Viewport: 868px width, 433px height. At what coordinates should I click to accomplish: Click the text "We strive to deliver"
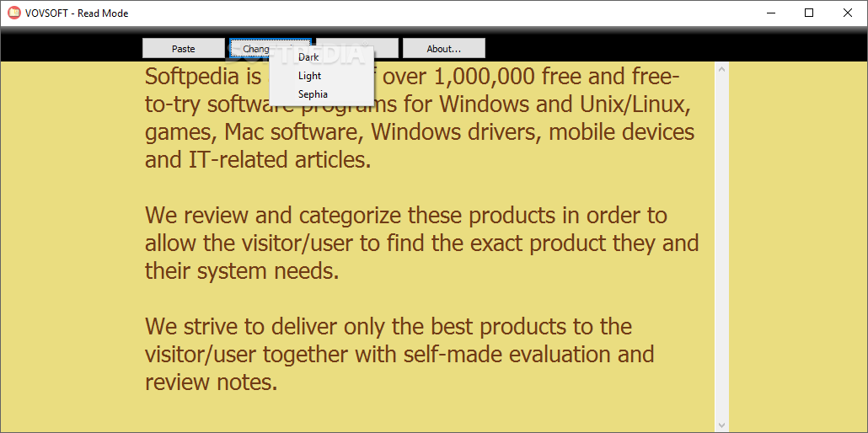(x=240, y=327)
